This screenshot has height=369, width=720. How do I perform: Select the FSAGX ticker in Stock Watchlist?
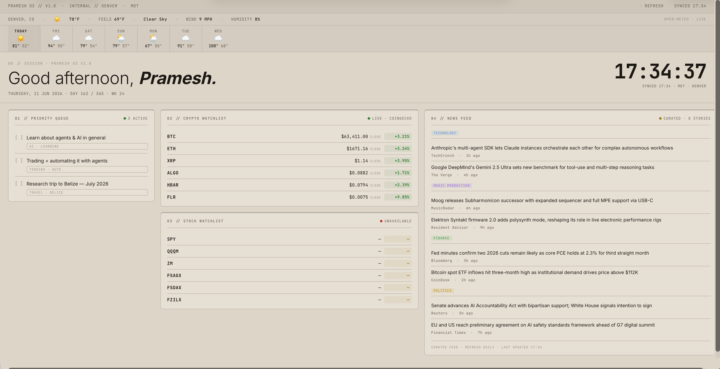(x=174, y=276)
